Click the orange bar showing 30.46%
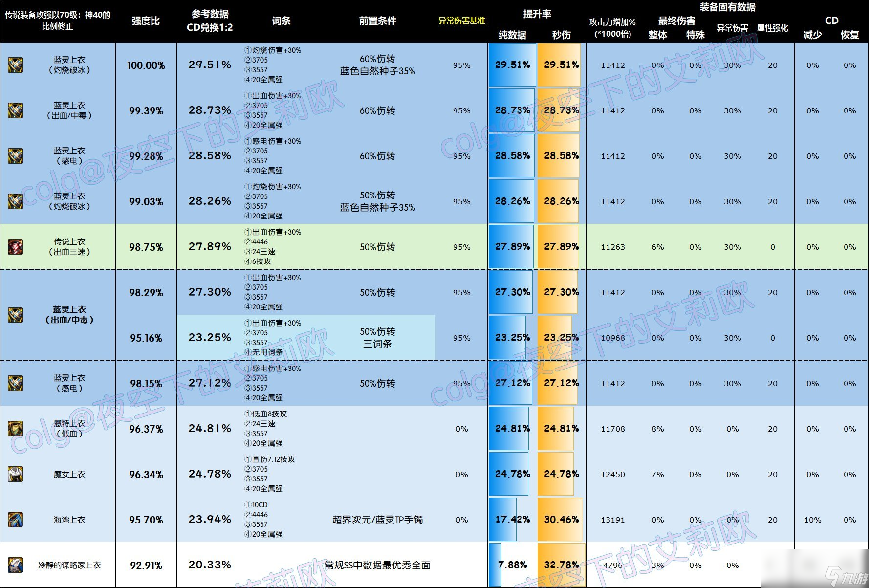This screenshot has height=588, width=869. [x=560, y=520]
